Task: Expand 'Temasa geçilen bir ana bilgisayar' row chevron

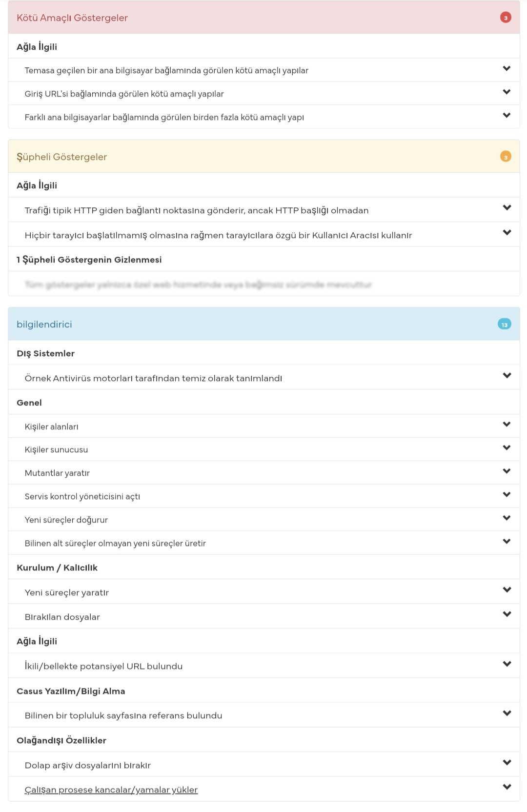Action: pyautogui.click(x=507, y=69)
